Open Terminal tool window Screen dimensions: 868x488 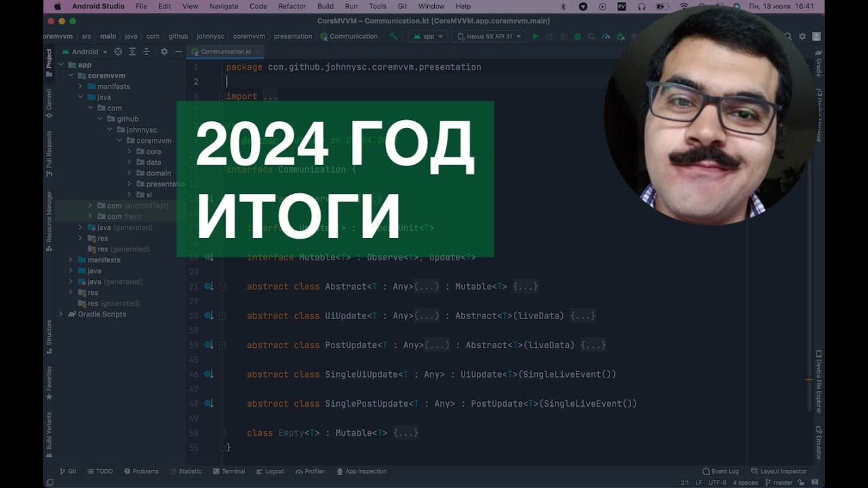[x=229, y=472]
